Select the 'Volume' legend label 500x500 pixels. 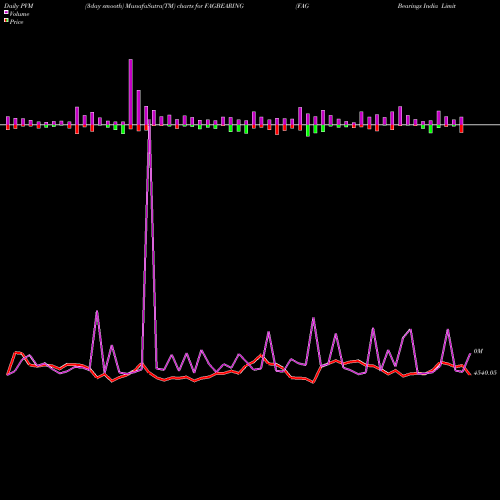point(19,14)
